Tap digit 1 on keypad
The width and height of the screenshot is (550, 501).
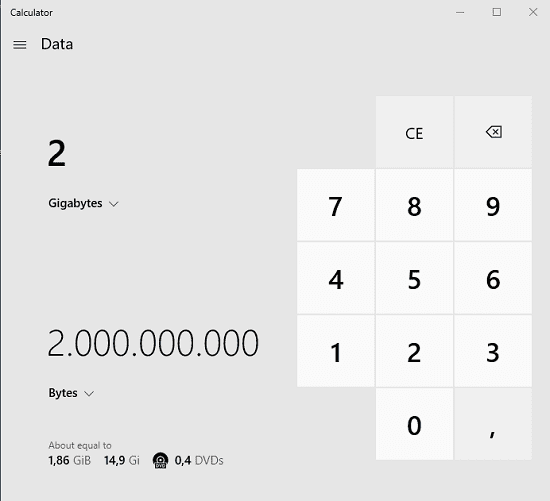(x=335, y=352)
